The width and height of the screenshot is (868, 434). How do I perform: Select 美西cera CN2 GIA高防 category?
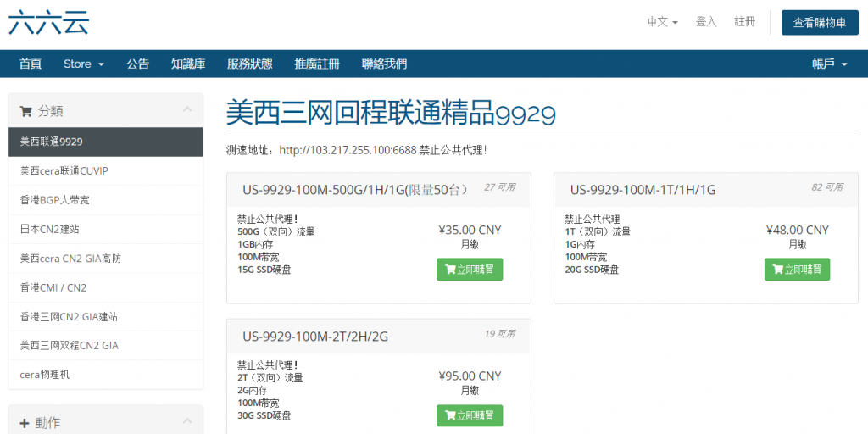pos(106,259)
